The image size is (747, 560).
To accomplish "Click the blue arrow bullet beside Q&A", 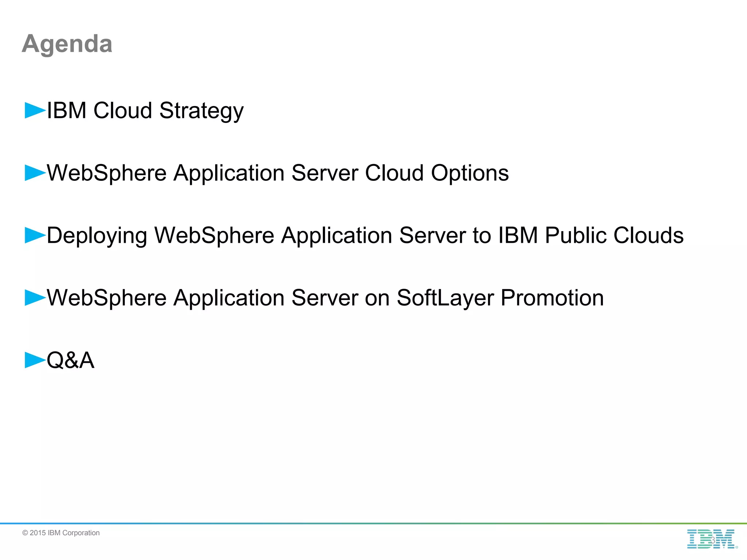I will 35,360.
